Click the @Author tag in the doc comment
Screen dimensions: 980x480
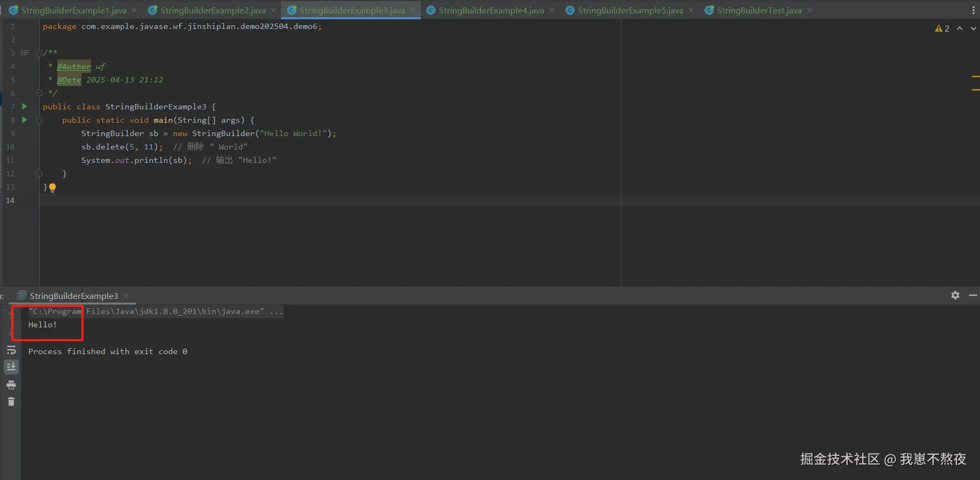pyautogui.click(x=74, y=66)
